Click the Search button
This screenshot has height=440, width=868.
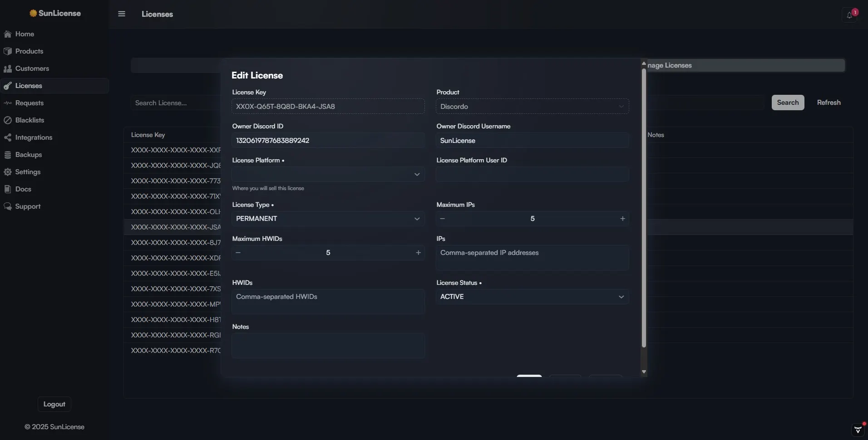coord(788,103)
